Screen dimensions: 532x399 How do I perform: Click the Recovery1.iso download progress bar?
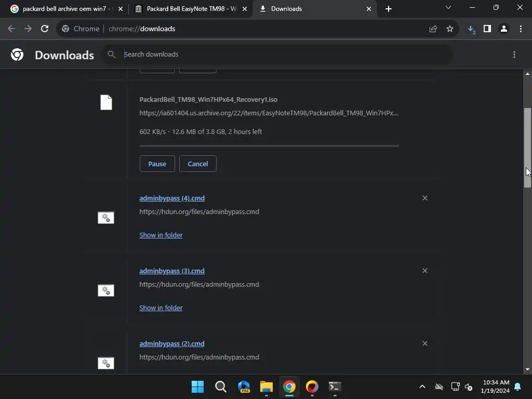point(269,146)
